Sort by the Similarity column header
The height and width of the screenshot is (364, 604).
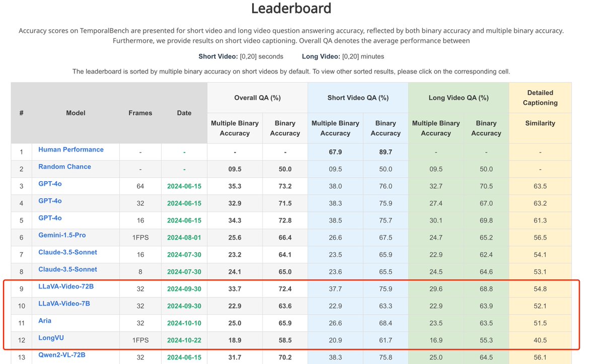coord(540,128)
